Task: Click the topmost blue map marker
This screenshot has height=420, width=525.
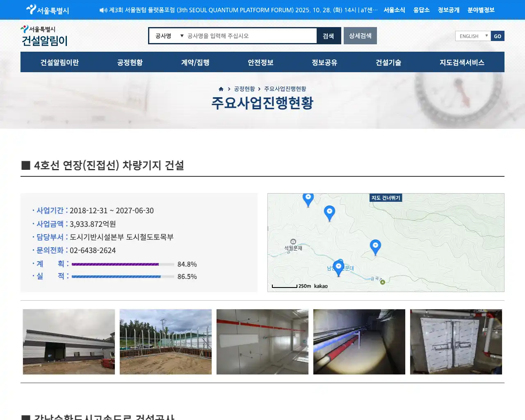Action: pyautogui.click(x=308, y=198)
